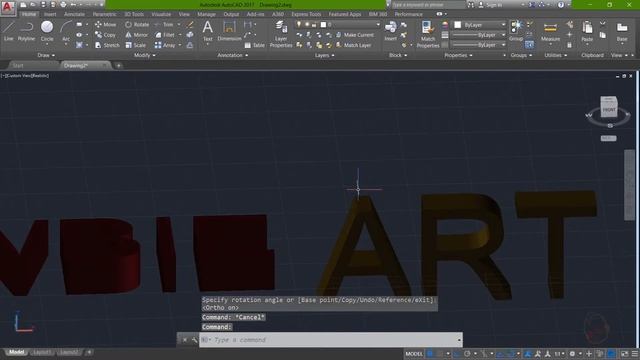The width and height of the screenshot is (640, 360).
Task: Click Match Properties tool
Action: [428, 34]
